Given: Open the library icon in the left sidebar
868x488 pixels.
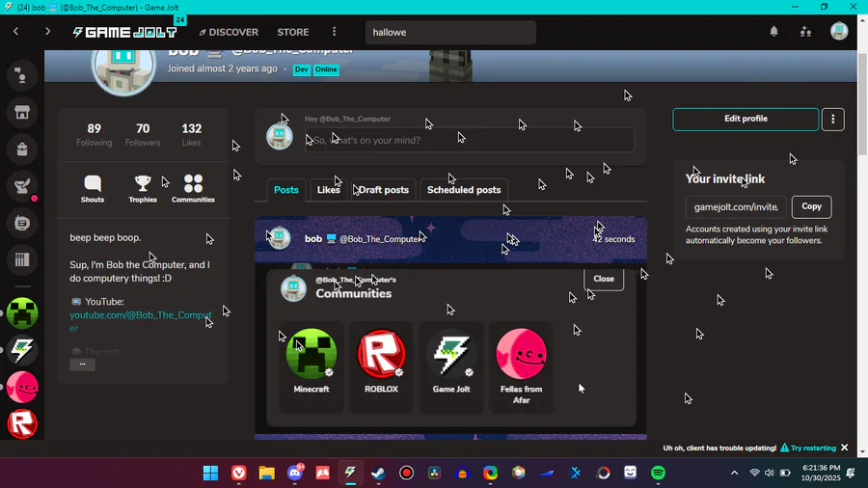Looking at the screenshot, I should coord(22,259).
